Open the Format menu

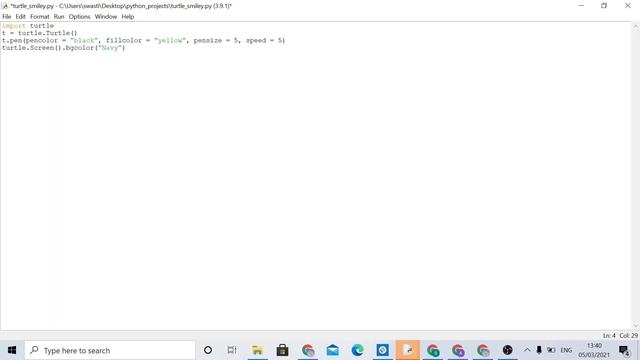click(40, 17)
